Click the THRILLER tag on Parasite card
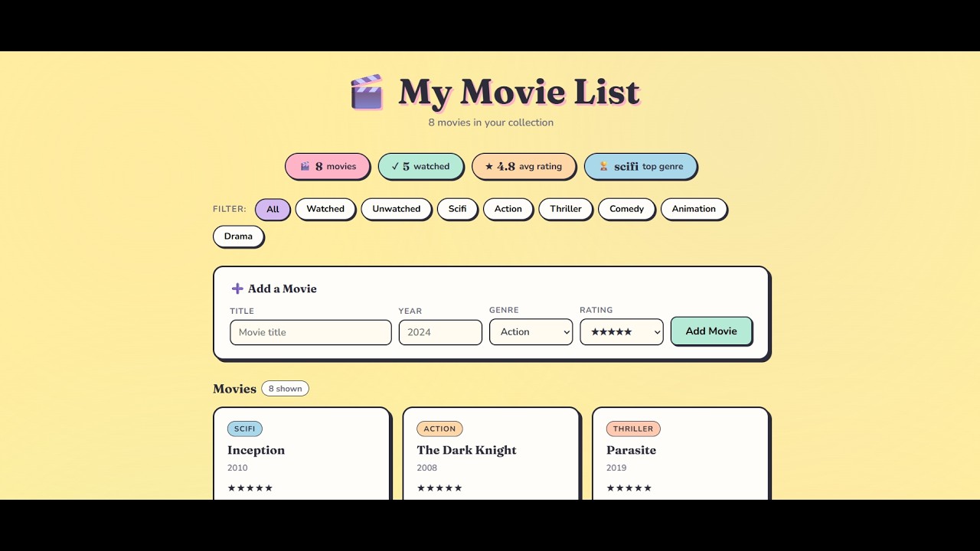The height and width of the screenshot is (551, 980). click(x=633, y=429)
